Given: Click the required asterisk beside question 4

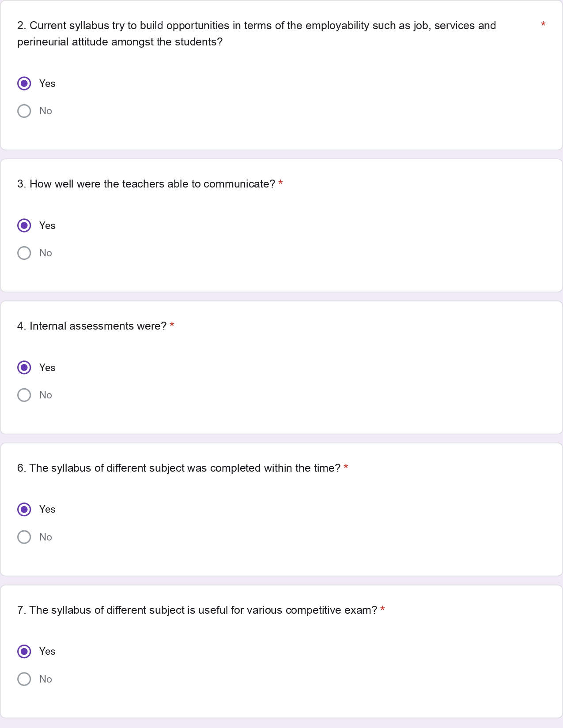Looking at the screenshot, I should (x=172, y=325).
